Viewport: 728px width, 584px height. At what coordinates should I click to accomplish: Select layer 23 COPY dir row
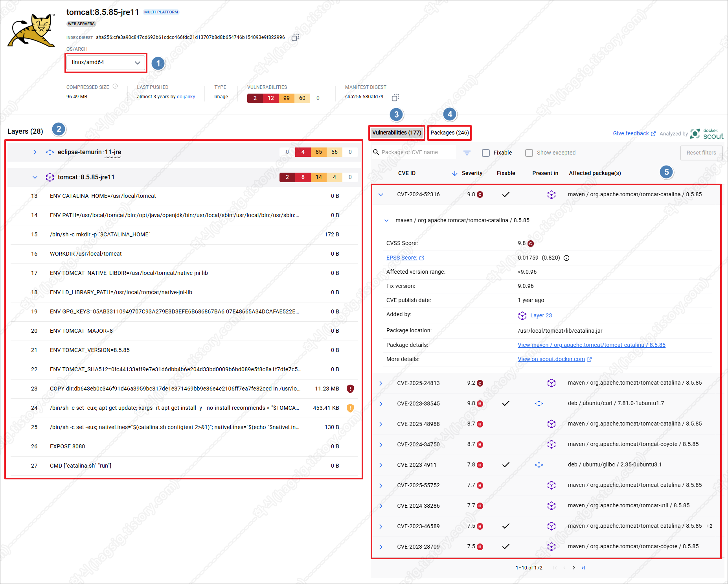[x=184, y=389]
